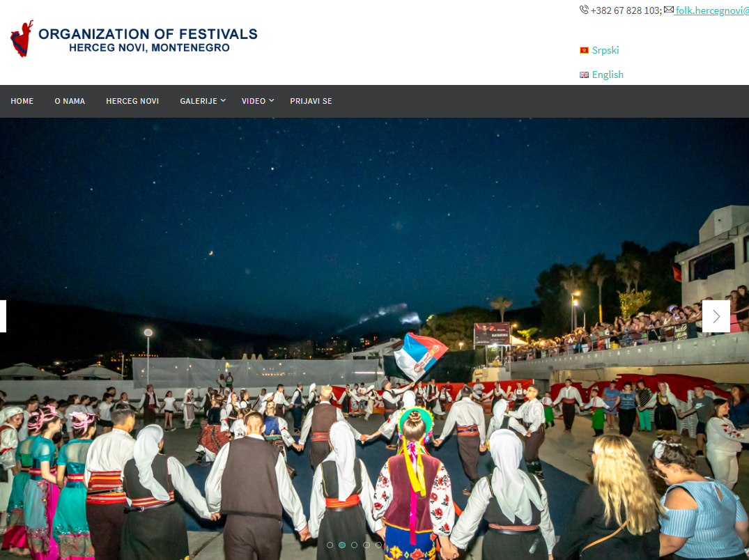This screenshot has width=749, height=560.
Task: Open the PRIJAVI SE menu item
Action: 311,101
